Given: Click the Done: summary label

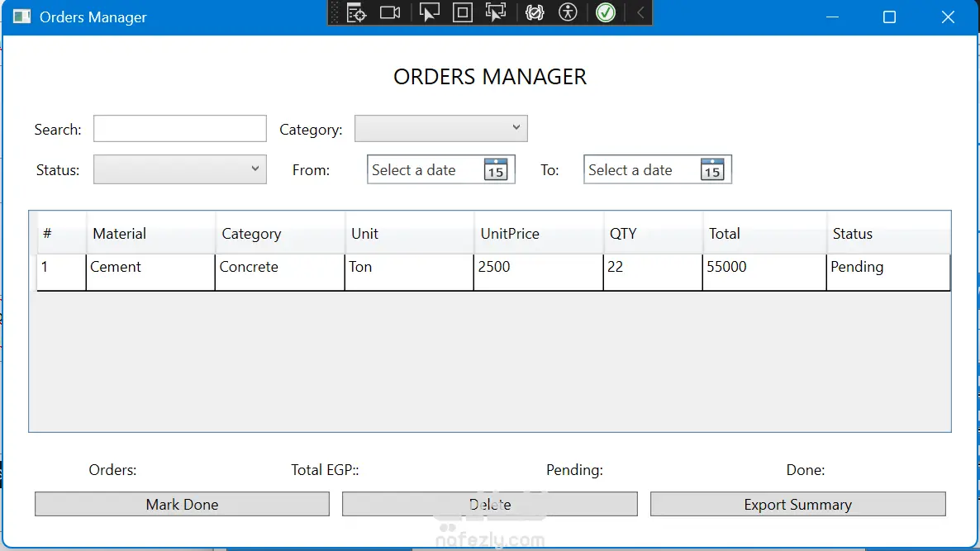Looking at the screenshot, I should (x=806, y=470).
